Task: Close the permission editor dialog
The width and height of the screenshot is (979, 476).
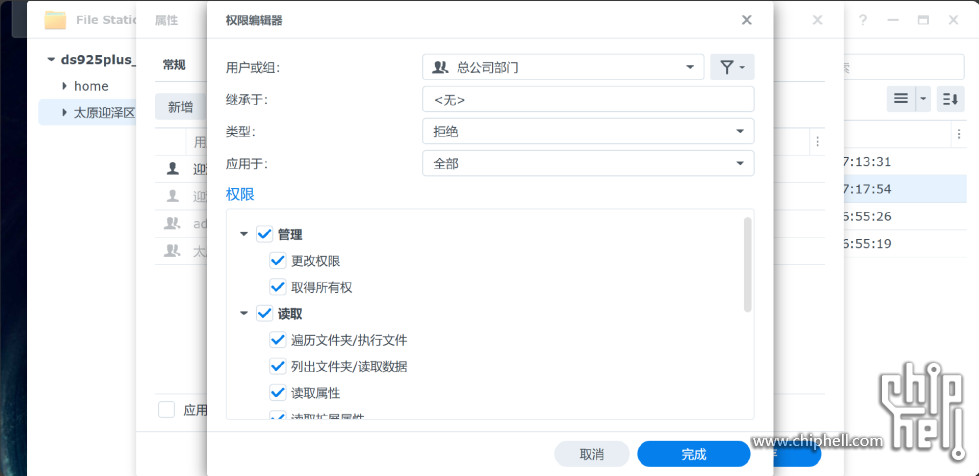Action: [x=746, y=20]
